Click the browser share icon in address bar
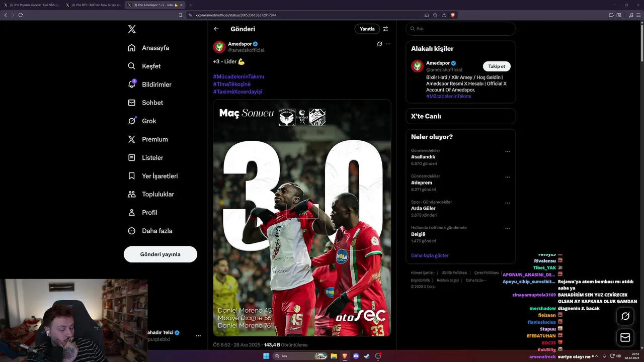This screenshot has width=644, height=362. [x=444, y=15]
